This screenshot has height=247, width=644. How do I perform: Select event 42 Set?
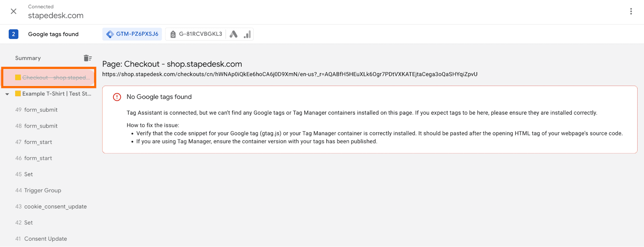click(24, 223)
